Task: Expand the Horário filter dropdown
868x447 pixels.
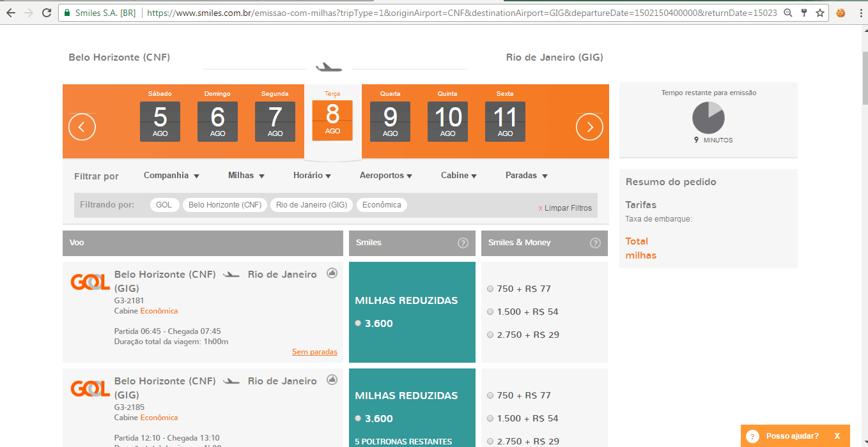Action: point(312,176)
